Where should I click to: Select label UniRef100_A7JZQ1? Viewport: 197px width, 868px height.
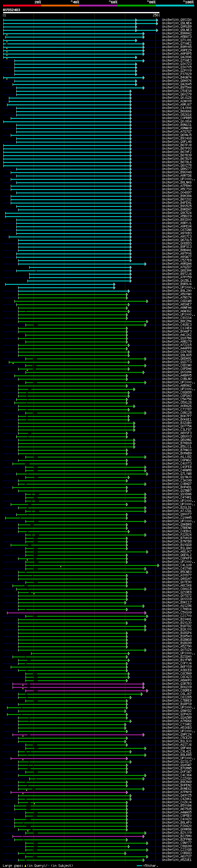pyautogui.click(x=177, y=511)
